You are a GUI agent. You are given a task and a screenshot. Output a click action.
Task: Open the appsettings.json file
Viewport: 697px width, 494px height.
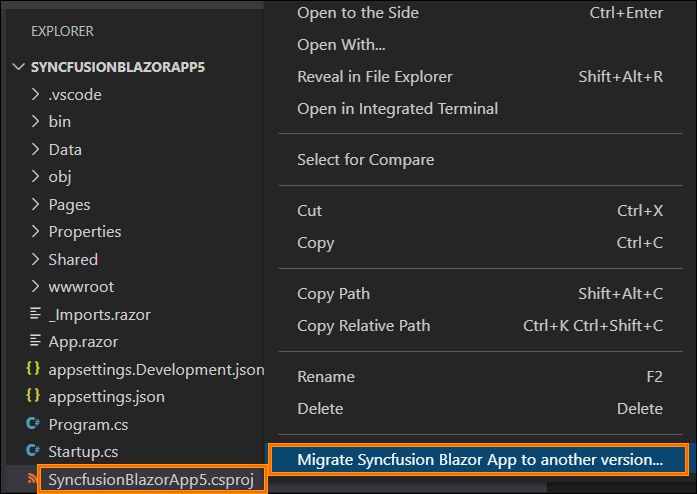pos(107,397)
